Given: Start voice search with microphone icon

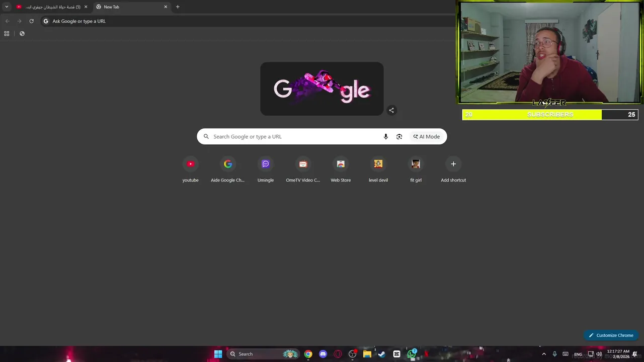Looking at the screenshot, I should pyautogui.click(x=386, y=136).
